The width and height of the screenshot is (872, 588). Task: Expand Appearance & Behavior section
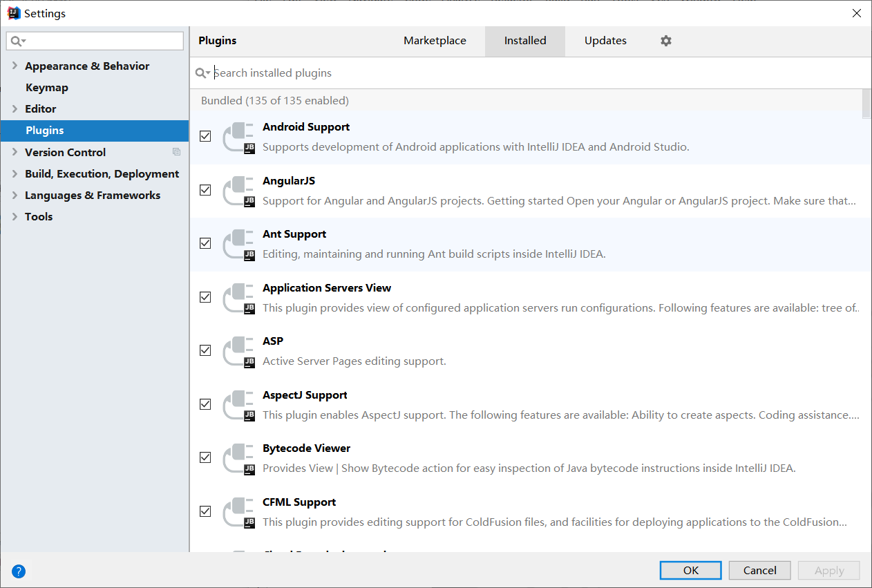point(15,66)
